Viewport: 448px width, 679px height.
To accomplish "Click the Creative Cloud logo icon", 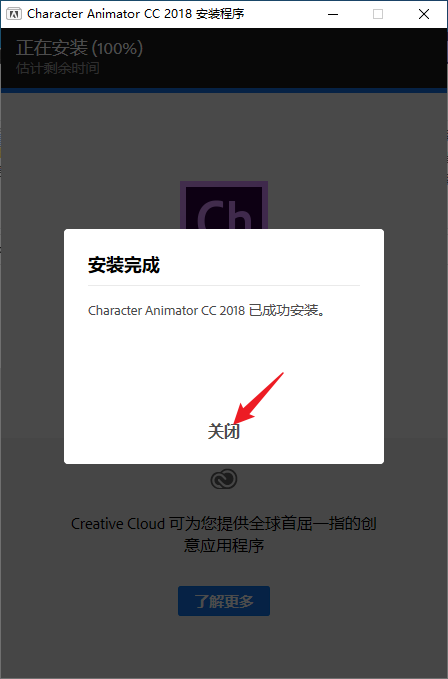I will pyautogui.click(x=224, y=479).
